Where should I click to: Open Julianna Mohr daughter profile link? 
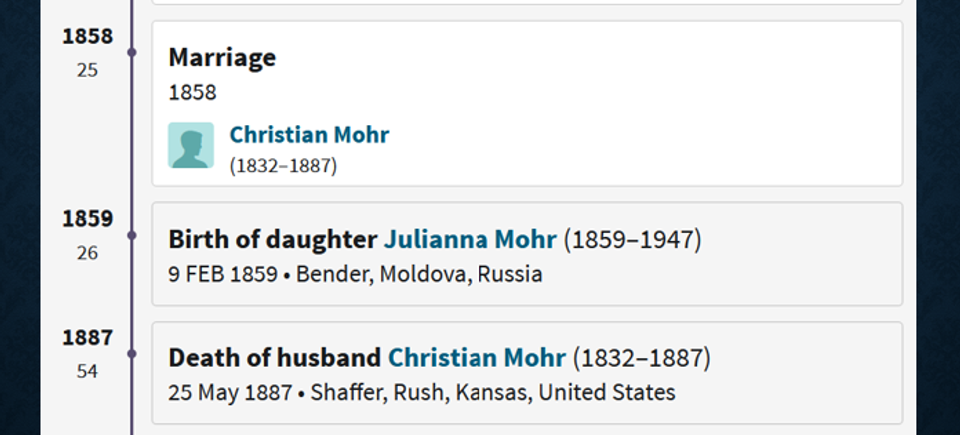tap(470, 240)
